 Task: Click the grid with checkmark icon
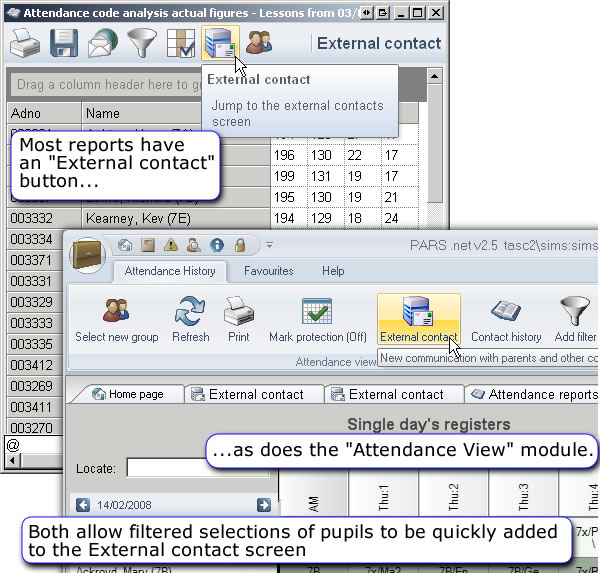[x=182, y=44]
